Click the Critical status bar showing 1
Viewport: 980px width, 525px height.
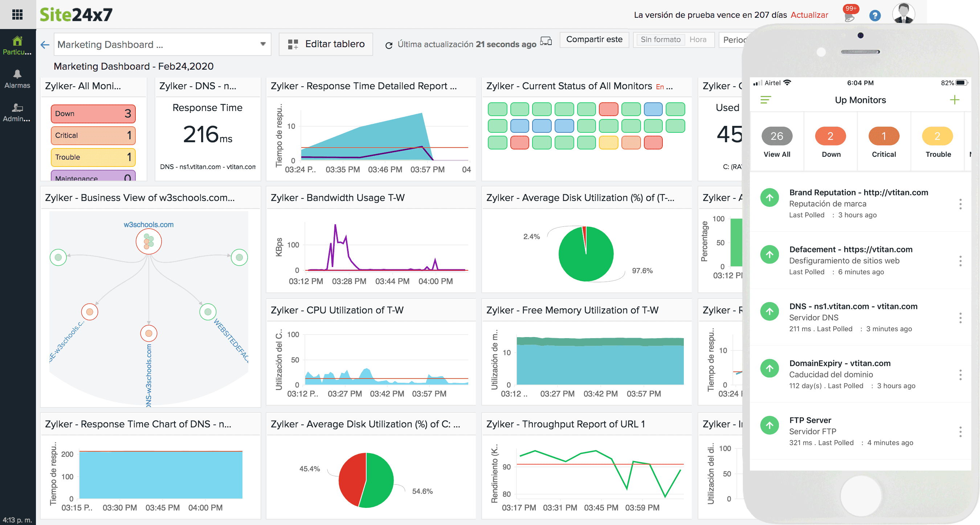(x=93, y=135)
